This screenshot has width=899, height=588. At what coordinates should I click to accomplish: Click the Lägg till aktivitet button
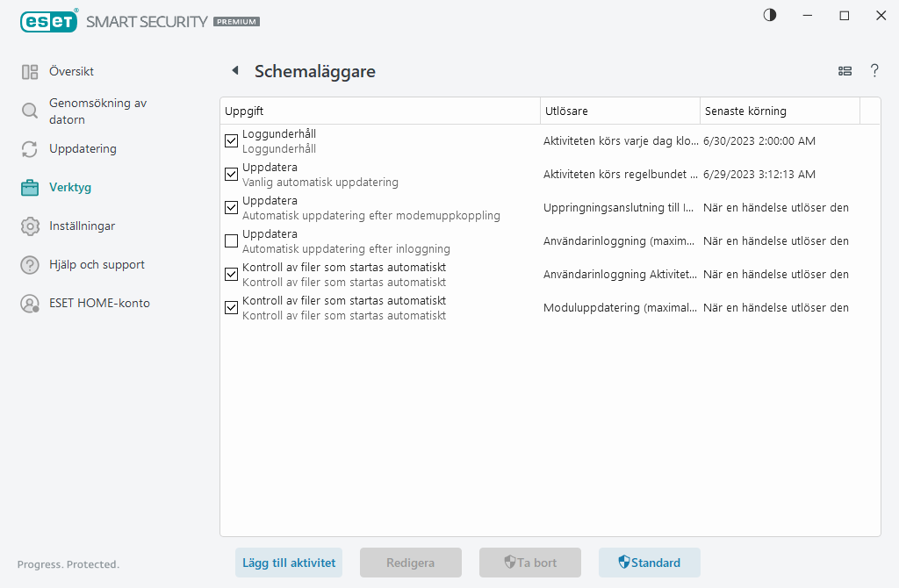pos(288,563)
